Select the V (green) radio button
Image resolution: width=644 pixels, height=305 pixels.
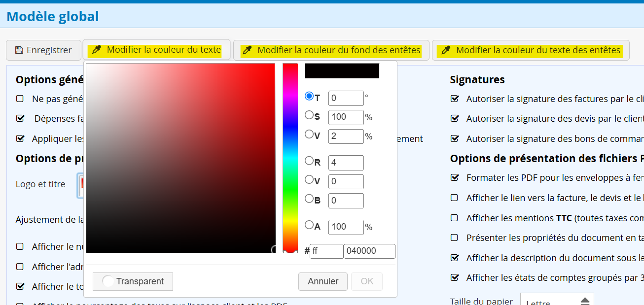click(309, 179)
